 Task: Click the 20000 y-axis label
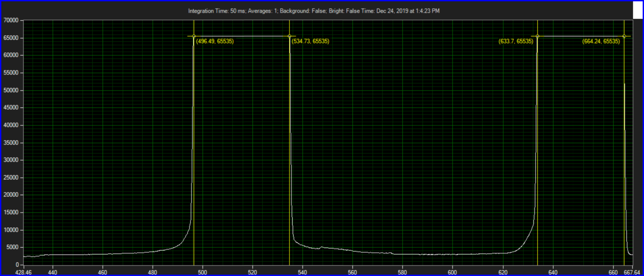(x=10, y=195)
